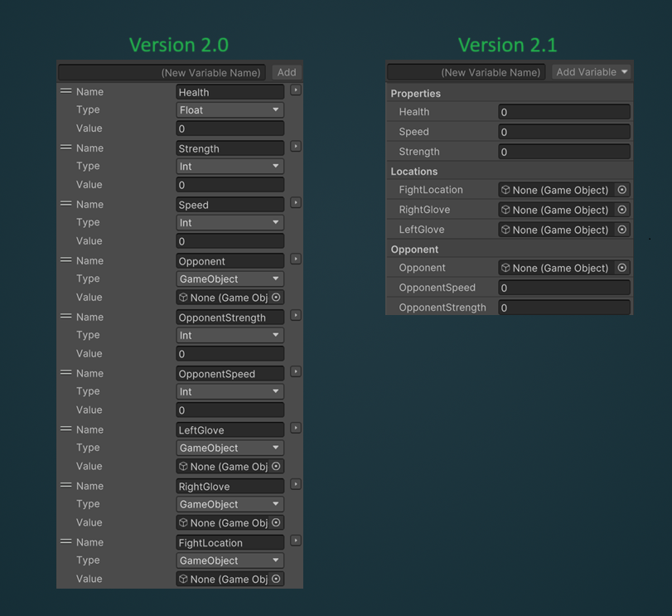
Task: Open the Int type dropdown for Speed
Action: [230, 222]
